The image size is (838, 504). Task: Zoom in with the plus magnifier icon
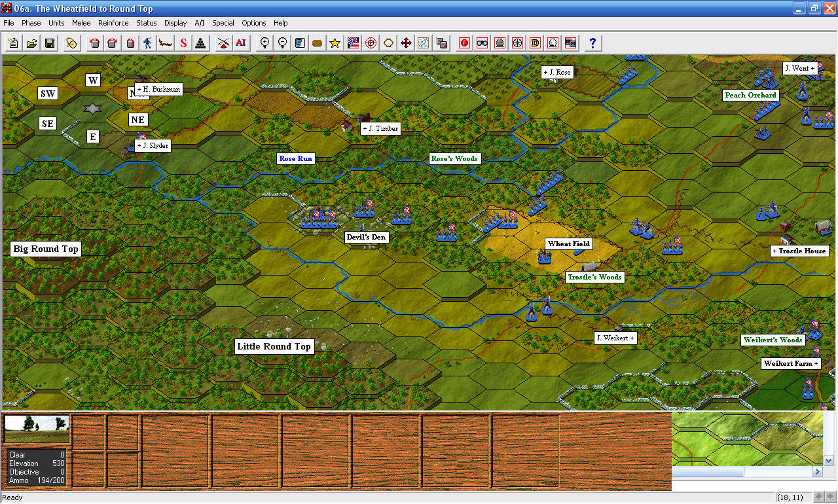264,43
